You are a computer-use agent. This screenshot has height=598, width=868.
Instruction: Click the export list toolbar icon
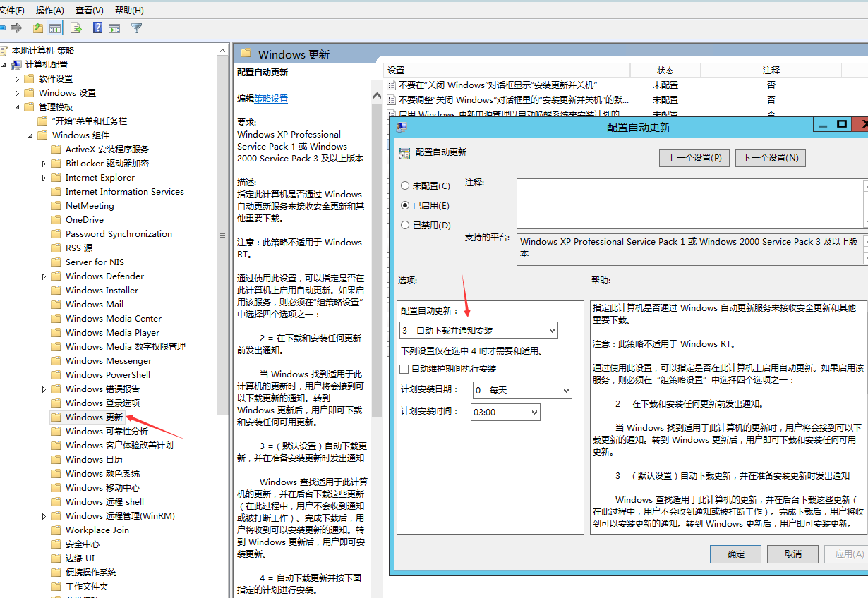[x=76, y=28]
